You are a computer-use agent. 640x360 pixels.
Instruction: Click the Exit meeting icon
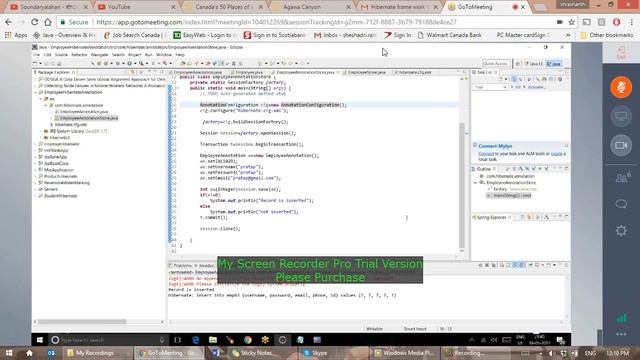(x=621, y=53)
